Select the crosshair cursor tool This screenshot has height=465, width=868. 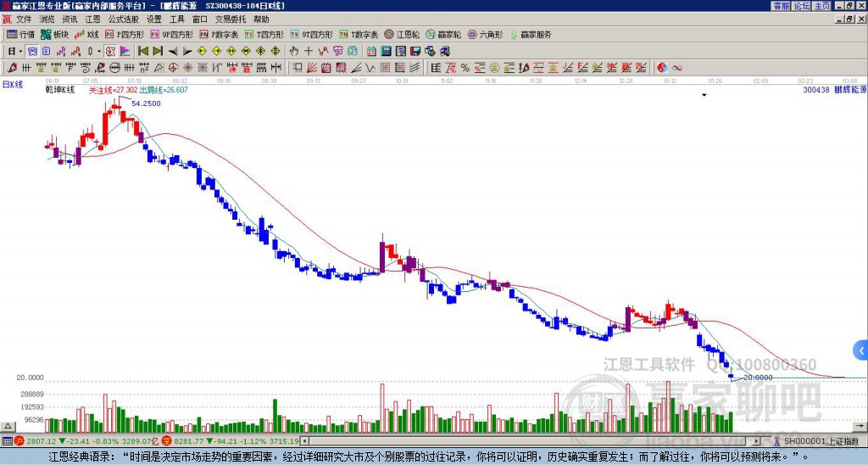click(309, 52)
